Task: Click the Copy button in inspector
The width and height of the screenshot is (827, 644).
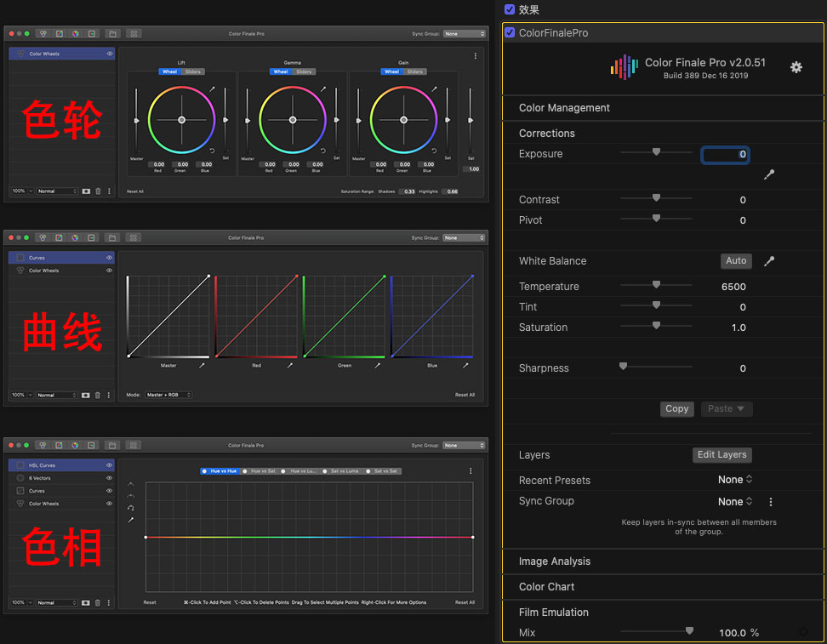Action: 676,408
